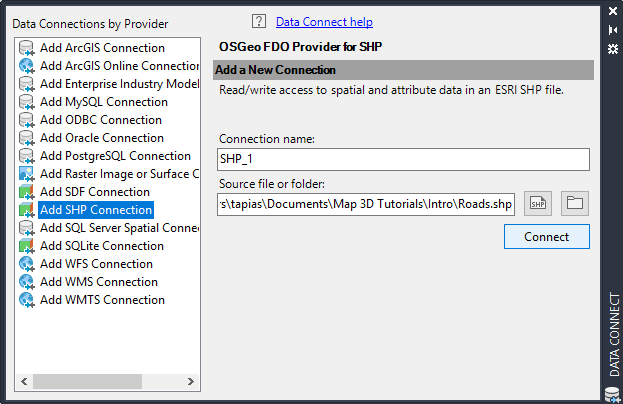623x404 pixels.
Task: Choose Add PostgreSQL Connection
Action: [115, 156]
